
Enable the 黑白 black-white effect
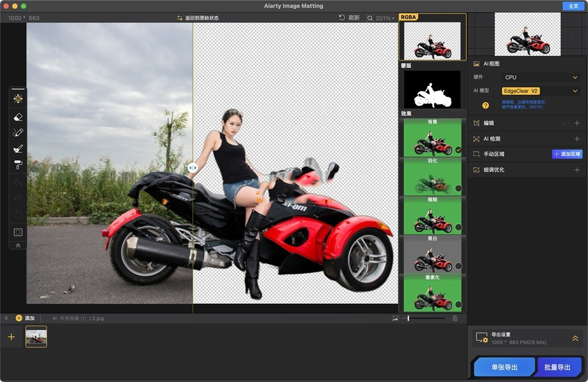(458, 266)
